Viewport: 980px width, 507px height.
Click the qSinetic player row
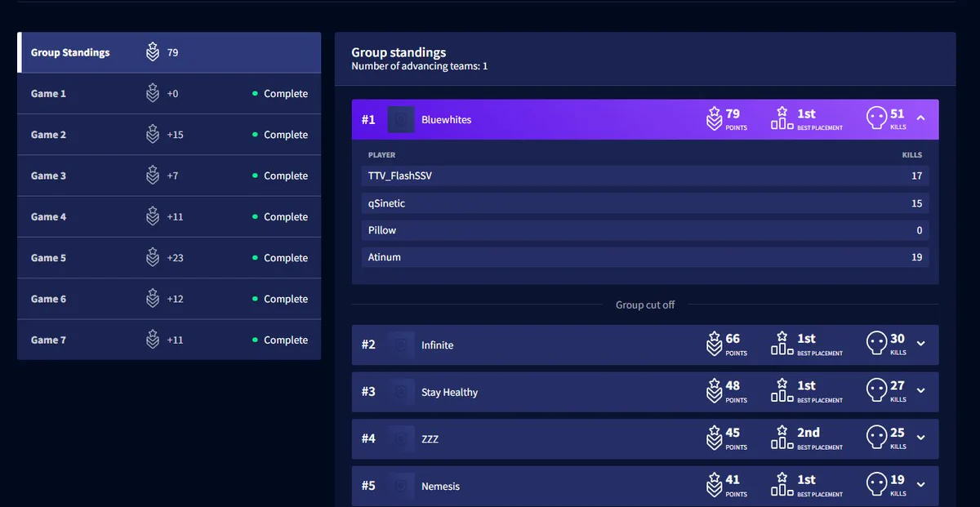(x=645, y=203)
